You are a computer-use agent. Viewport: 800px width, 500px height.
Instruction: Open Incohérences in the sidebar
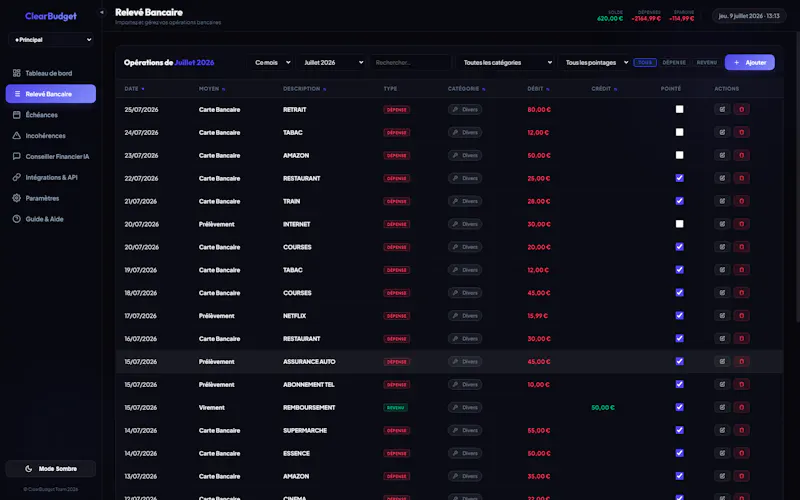[x=51, y=136]
